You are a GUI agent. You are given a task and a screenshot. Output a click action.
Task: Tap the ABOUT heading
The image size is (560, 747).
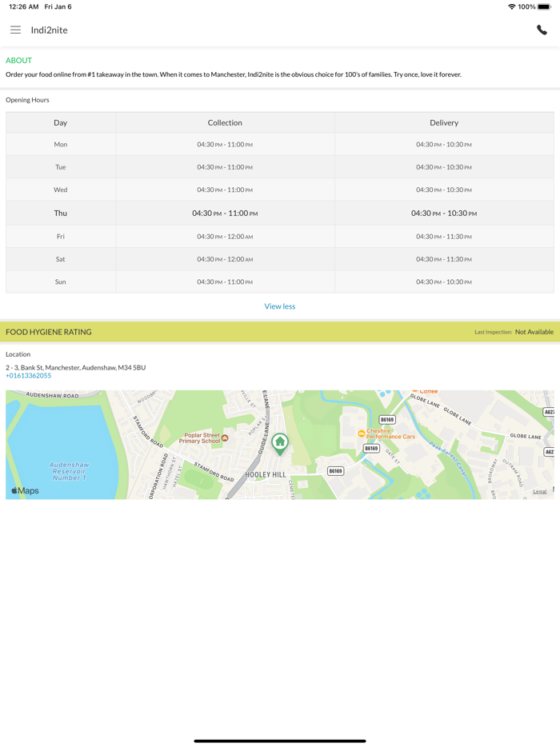[18, 61]
